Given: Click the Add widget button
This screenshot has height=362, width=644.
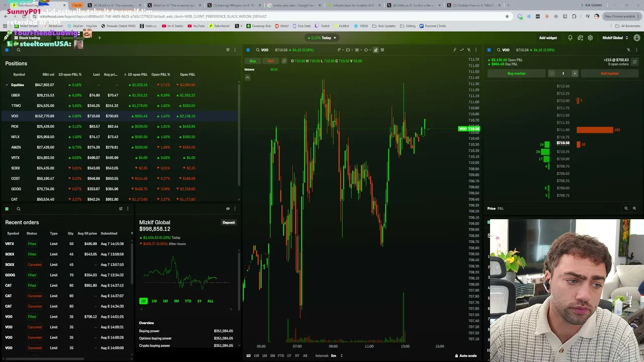Looking at the screenshot, I should click(x=548, y=38).
